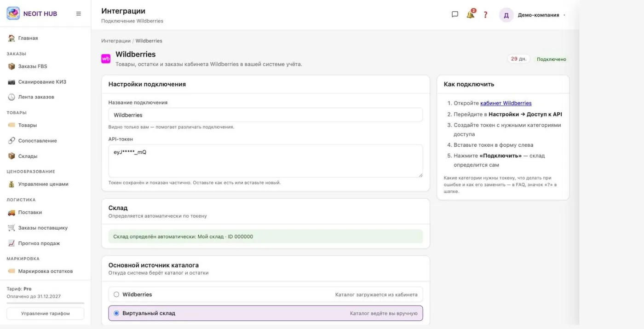The height and width of the screenshot is (329, 644).
Task: Open the FAQ question mark icon
Action: 485,15
